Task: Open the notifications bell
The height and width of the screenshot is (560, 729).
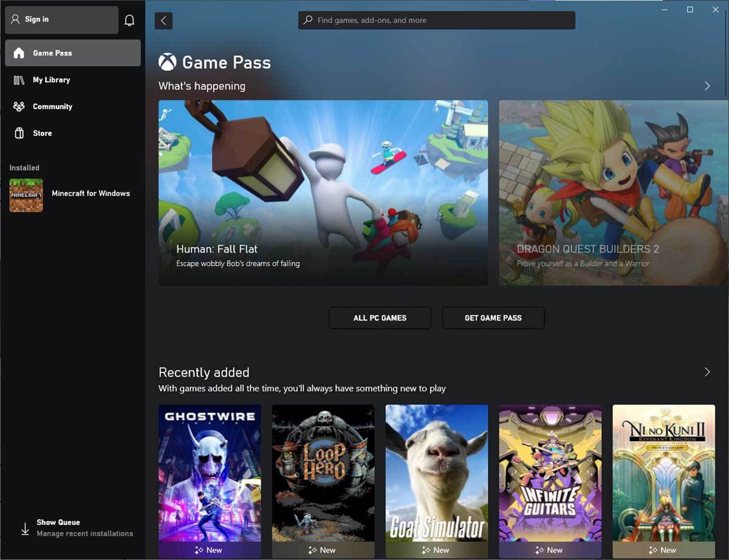Action: point(129,19)
